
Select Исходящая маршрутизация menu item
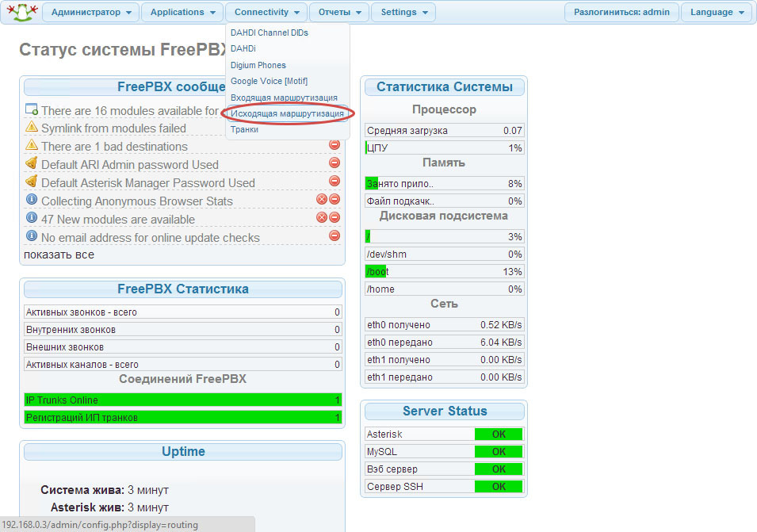pyautogui.click(x=287, y=113)
